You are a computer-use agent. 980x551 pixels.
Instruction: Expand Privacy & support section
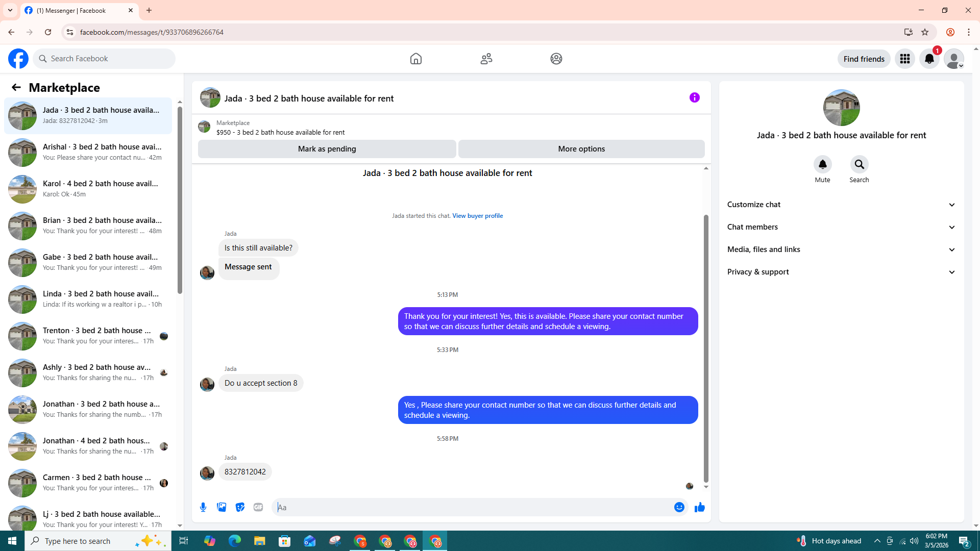[841, 272]
